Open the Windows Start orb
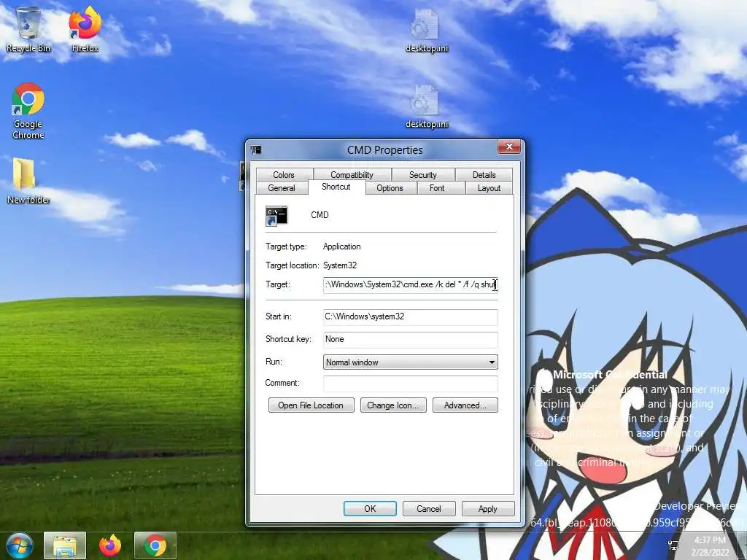Viewport: 747px width, 560px height. pyautogui.click(x=20, y=545)
